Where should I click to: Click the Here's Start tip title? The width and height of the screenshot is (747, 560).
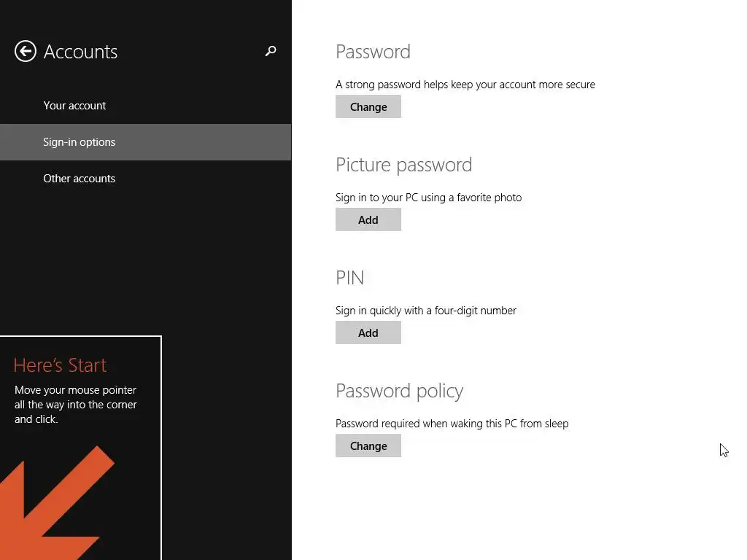pyautogui.click(x=60, y=365)
